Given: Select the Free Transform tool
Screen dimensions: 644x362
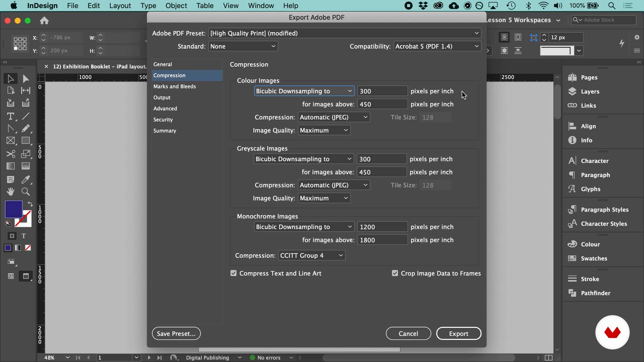Looking at the screenshot, I should [26, 154].
